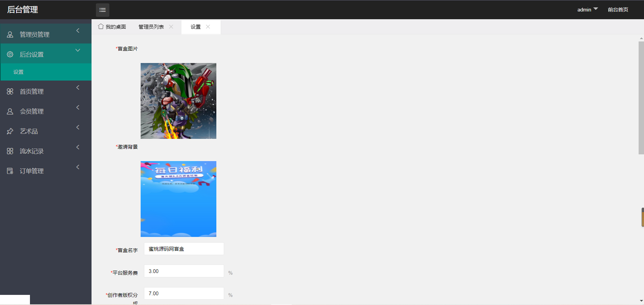The image size is (644, 305).
Task: Switch to the 管理员列表 tab
Action: (x=151, y=27)
